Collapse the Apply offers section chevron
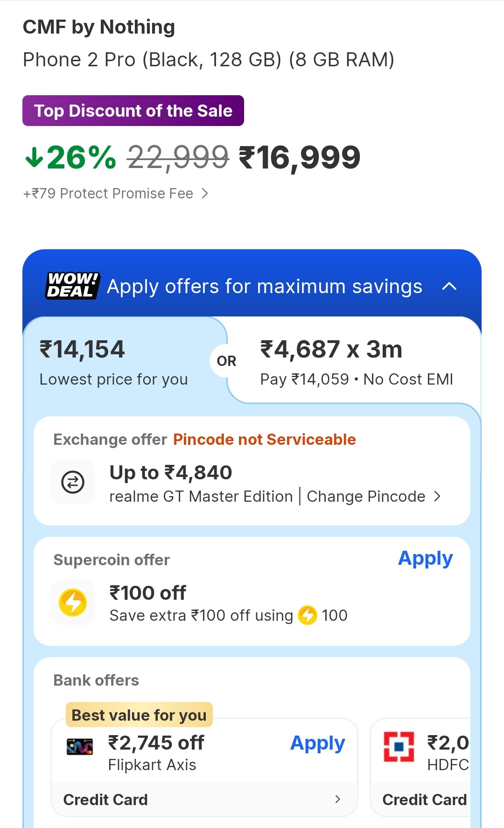The width and height of the screenshot is (504, 828). (449, 286)
